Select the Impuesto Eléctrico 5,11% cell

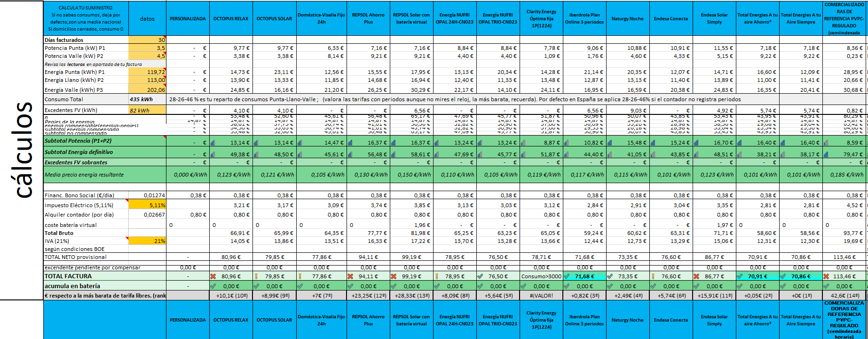coord(147,205)
